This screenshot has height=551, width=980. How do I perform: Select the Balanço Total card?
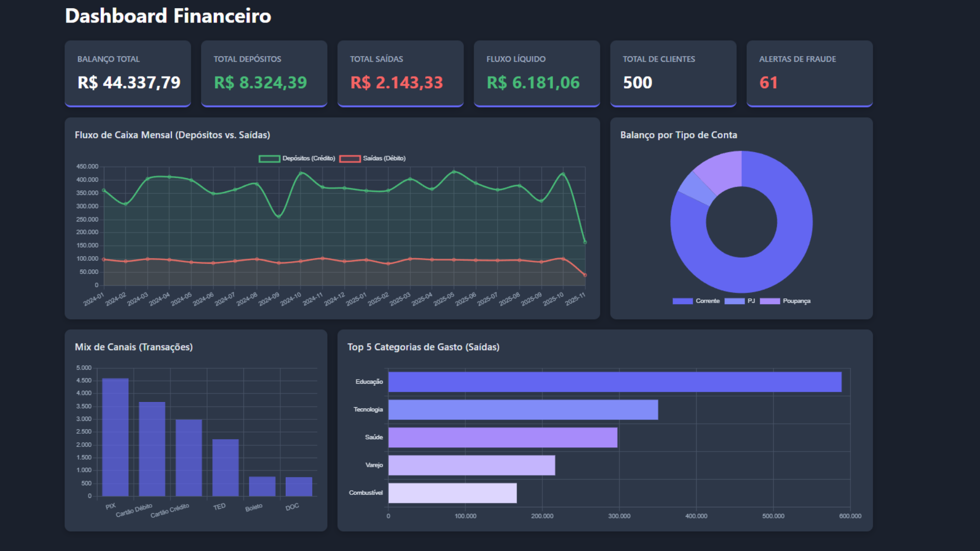pos(128,73)
